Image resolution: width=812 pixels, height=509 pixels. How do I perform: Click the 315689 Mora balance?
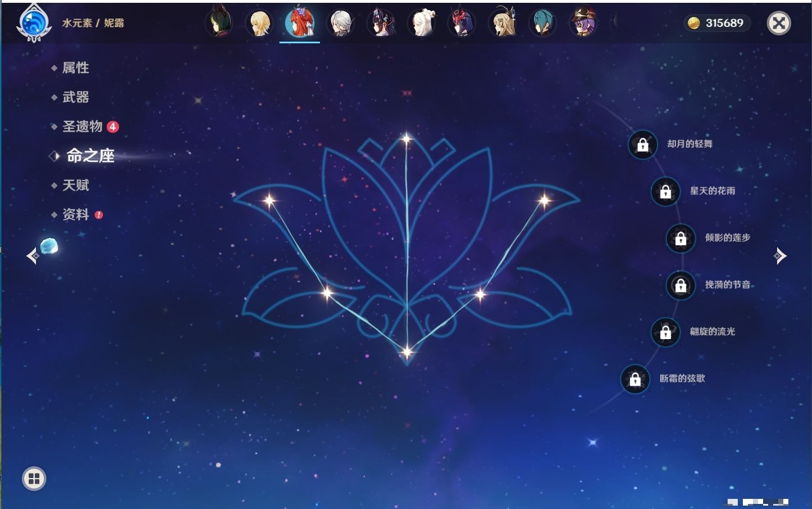coord(724,23)
